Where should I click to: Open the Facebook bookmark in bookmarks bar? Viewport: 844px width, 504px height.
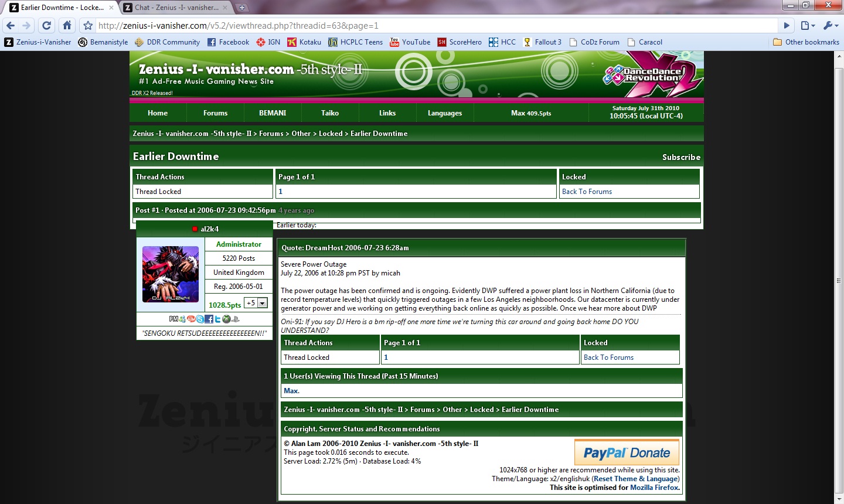[229, 42]
